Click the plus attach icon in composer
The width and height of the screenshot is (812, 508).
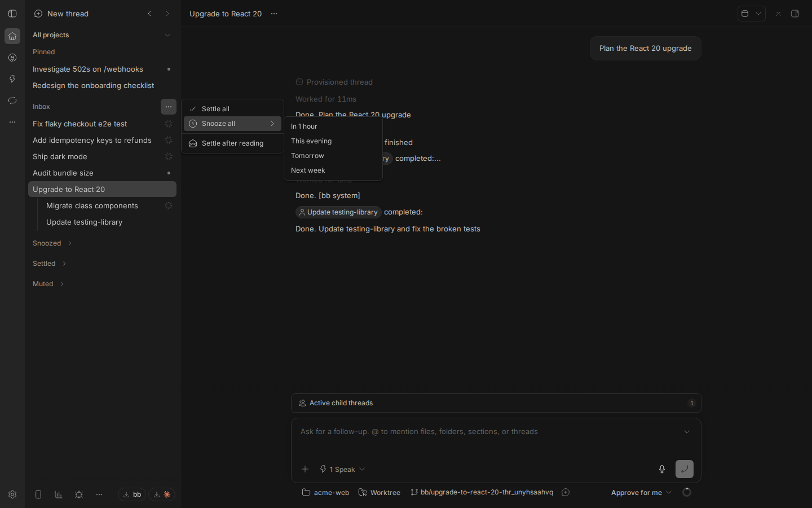305,469
